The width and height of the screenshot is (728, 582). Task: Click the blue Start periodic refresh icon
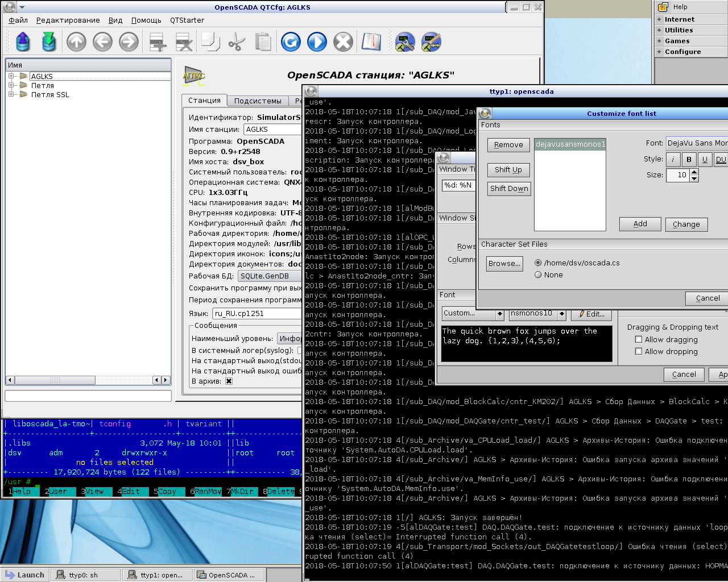tap(317, 42)
